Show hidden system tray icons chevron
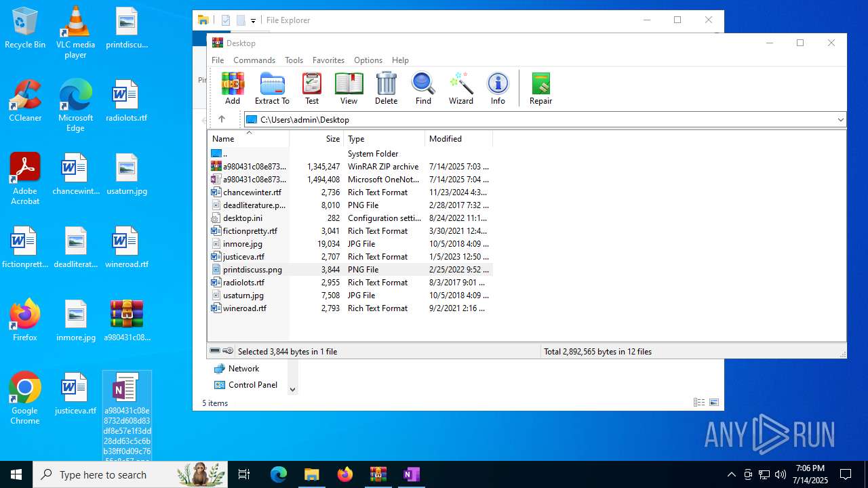Image resolution: width=868 pixels, height=488 pixels. (x=731, y=474)
